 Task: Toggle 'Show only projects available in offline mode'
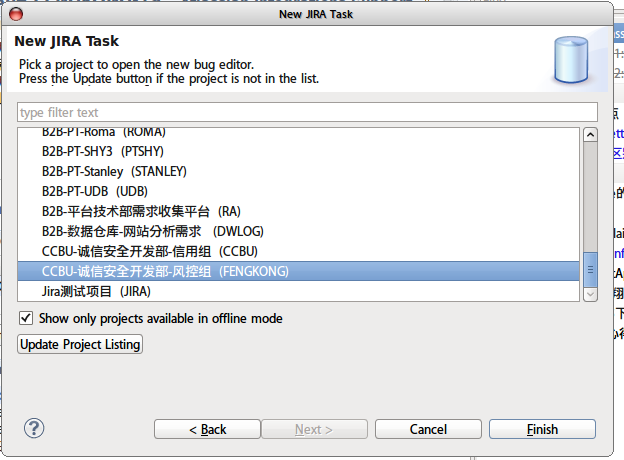pyautogui.click(x=26, y=318)
